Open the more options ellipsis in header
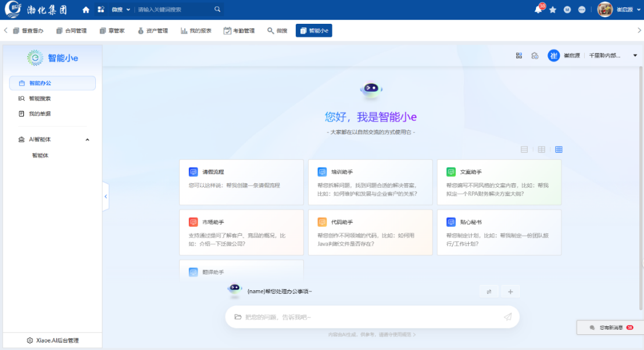Viewport: 644px width, 350px height. click(x=582, y=10)
